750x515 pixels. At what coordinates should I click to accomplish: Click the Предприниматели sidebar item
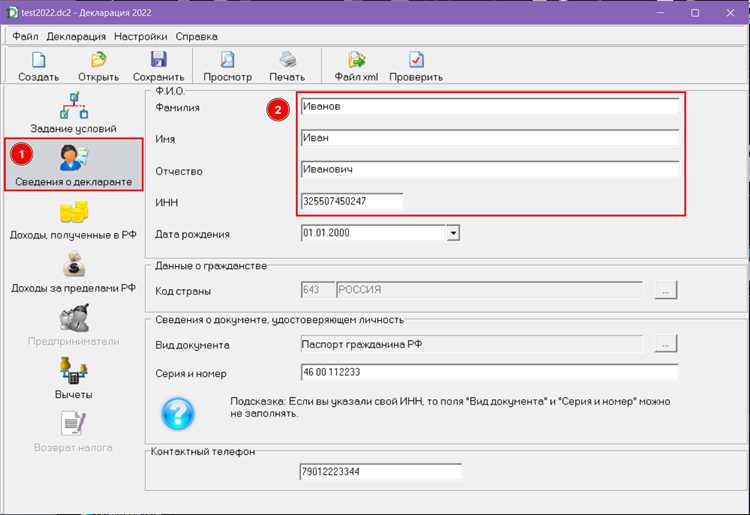(73, 326)
